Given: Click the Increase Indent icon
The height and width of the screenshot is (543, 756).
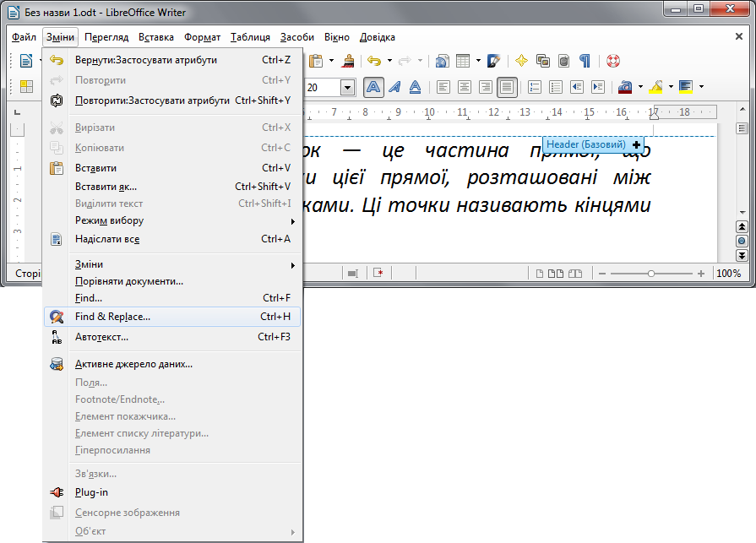Looking at the screenshot, I should 598,87.
